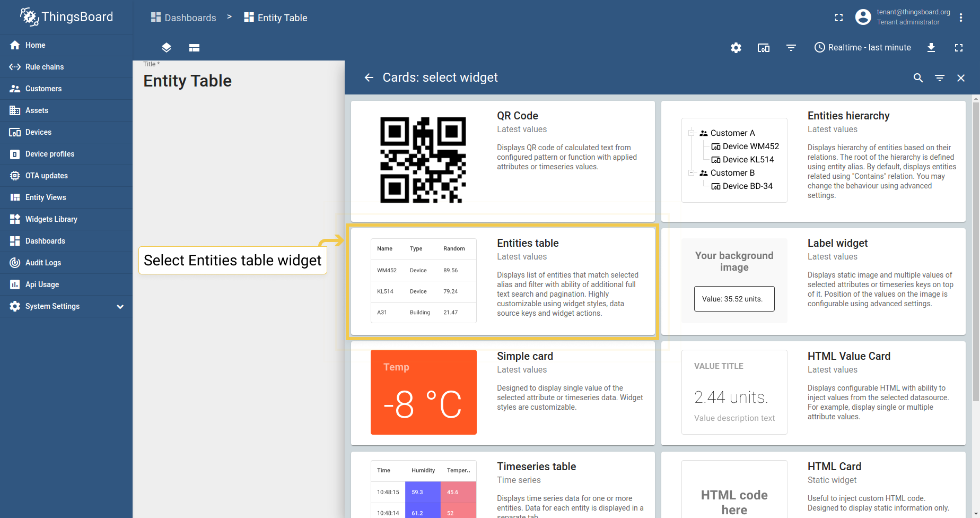
Task: Click the Audit Logs icon
Action: [15, 263]
